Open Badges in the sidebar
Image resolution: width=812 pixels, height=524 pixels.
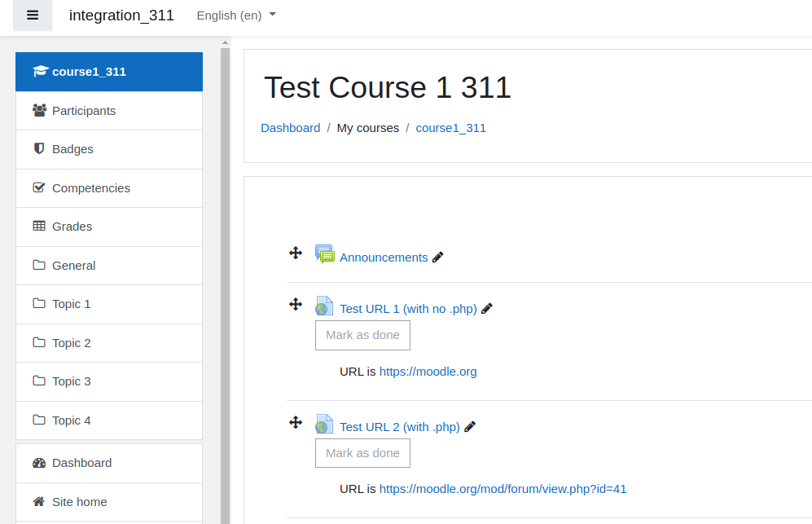[x=109, y=149]
